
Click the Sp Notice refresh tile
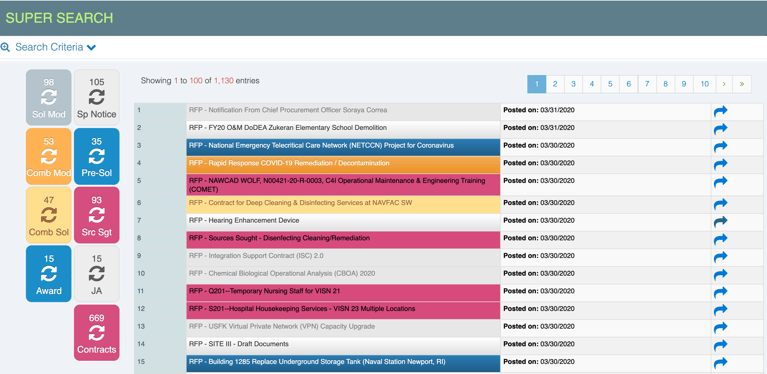pyautogui.click(x=96, y=97)
